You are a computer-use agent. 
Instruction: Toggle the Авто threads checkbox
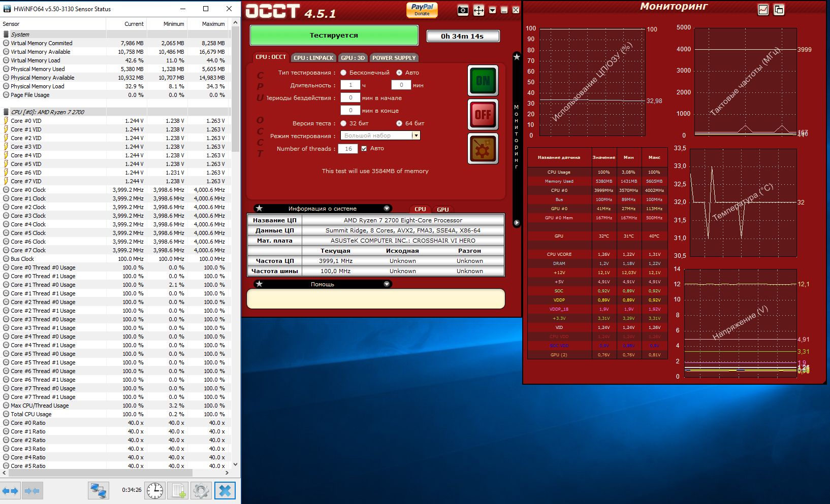coord(364,149)
